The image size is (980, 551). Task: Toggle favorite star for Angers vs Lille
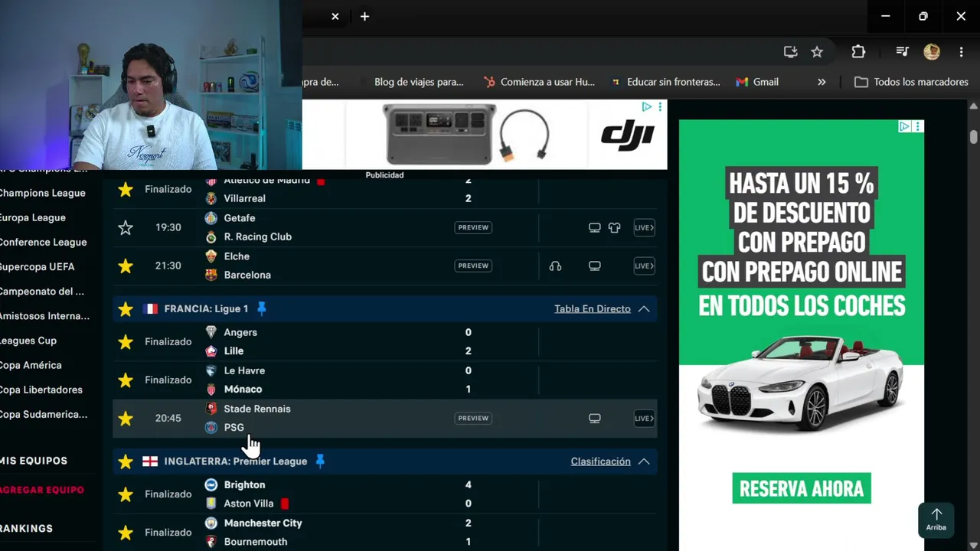click(x=126, y=341)
